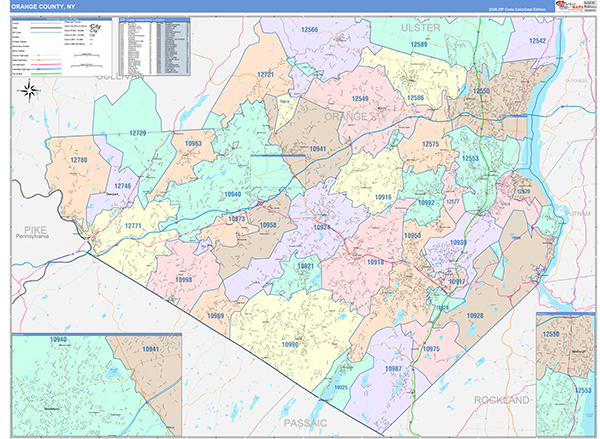Image resolution: width=600 pixels, height=439 pixels.
Task: Select ZIP code label 10950
Action: point(412,235)
